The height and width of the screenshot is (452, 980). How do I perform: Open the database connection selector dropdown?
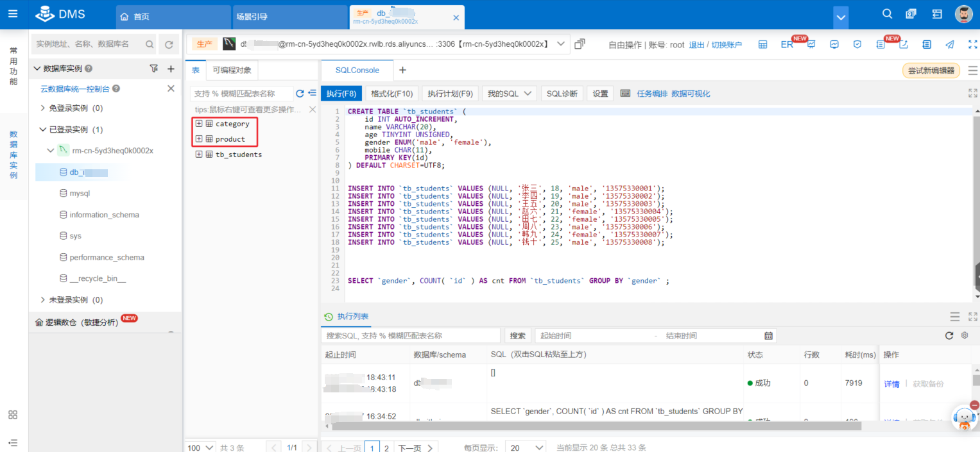[561, 44]
